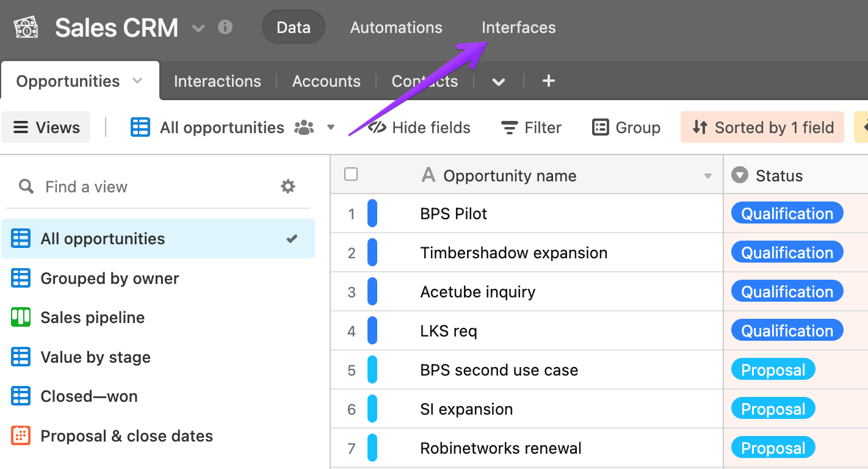The image size is (868, 469).
Task: Open view settings gear icon
Action: click(x=288, y=186)
